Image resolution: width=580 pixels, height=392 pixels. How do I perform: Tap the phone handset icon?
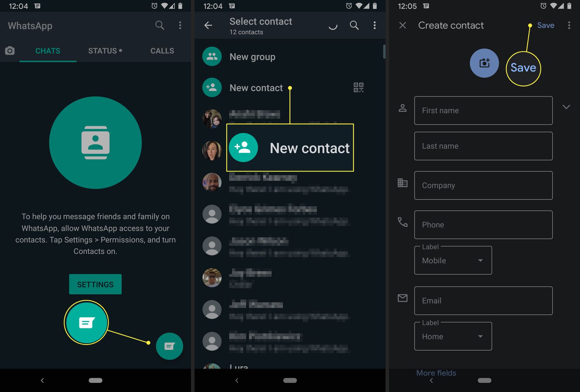coord(403,222)
